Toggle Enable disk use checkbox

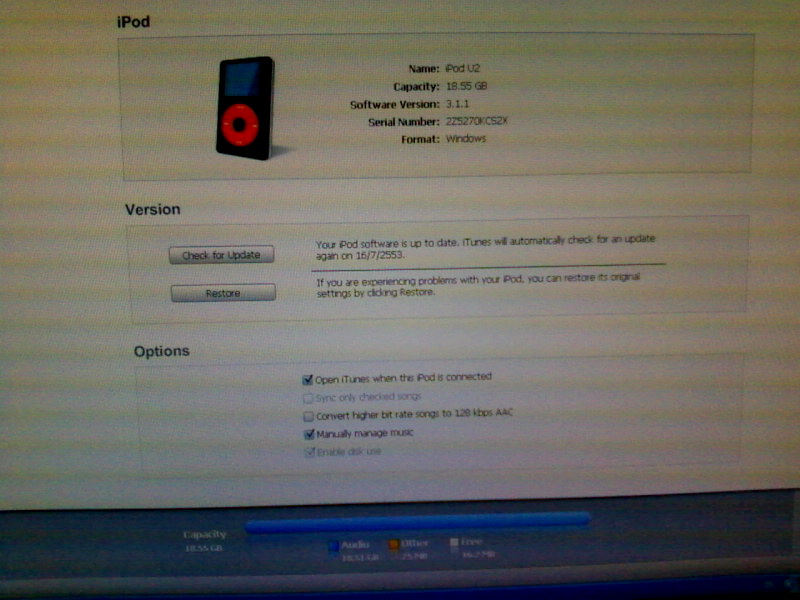click(x=308, y=452)
